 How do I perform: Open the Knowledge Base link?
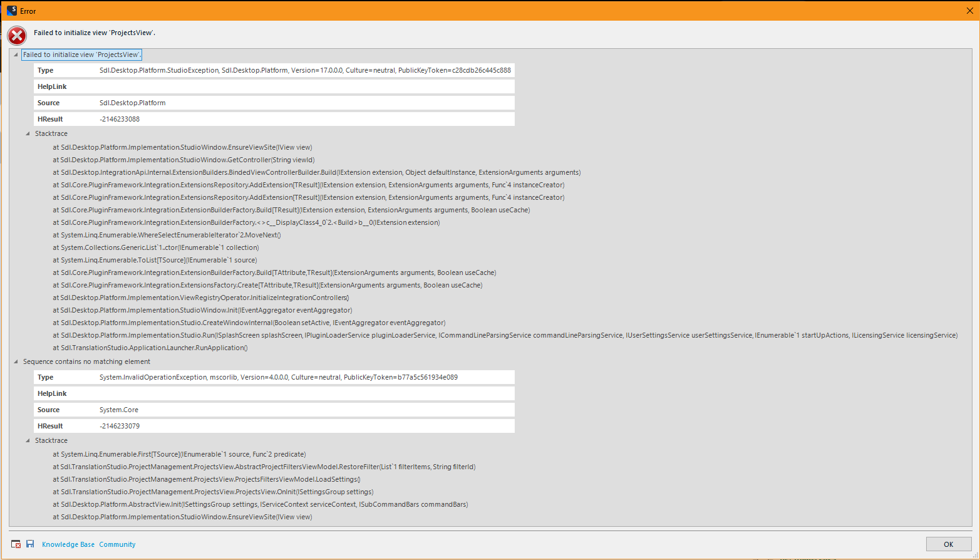pyautogui.click(x=68, y=544)
